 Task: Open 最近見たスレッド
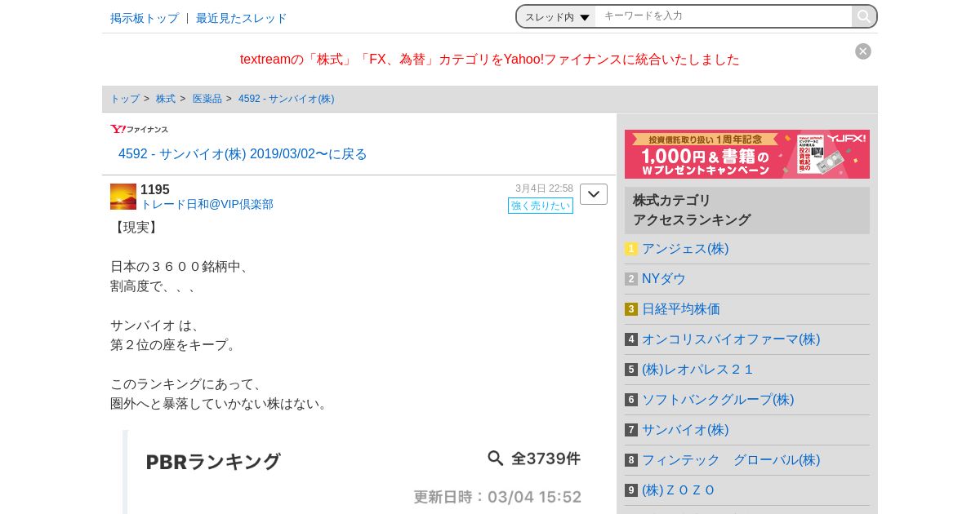[242, 18]
